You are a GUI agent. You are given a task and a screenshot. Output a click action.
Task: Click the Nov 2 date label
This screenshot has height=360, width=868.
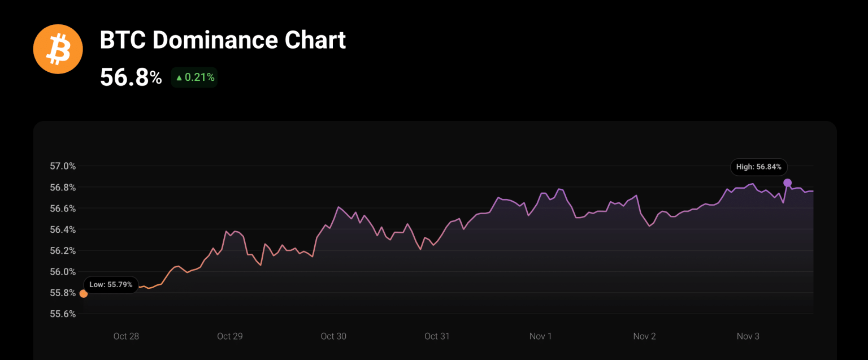(644, 336)
